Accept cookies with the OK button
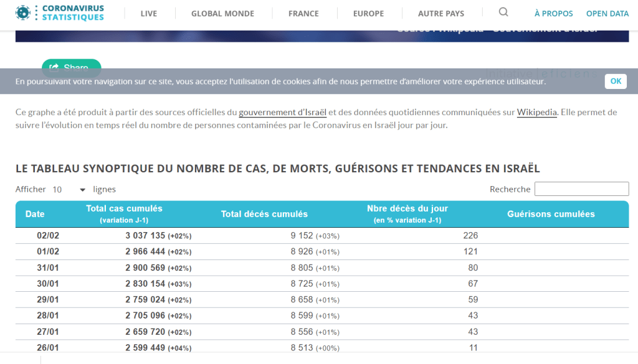Viewport: 638px width, 364px height. tap(616, 81)
